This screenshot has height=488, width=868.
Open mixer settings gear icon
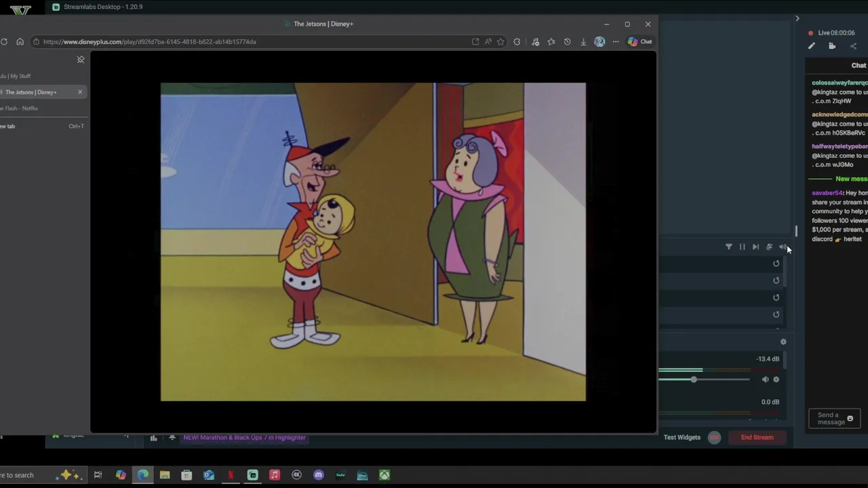point(783,342)
